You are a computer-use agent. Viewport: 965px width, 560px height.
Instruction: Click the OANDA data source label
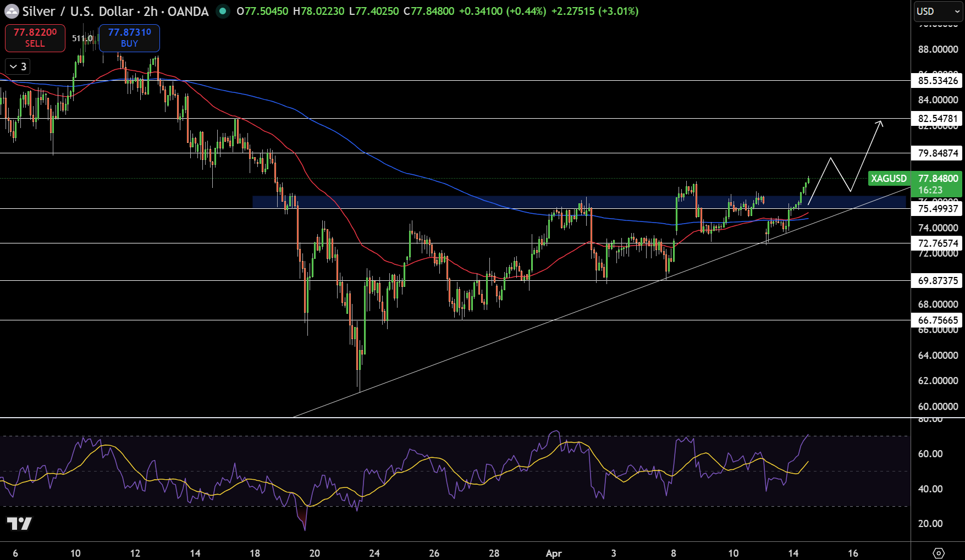[x=188, y=12]
